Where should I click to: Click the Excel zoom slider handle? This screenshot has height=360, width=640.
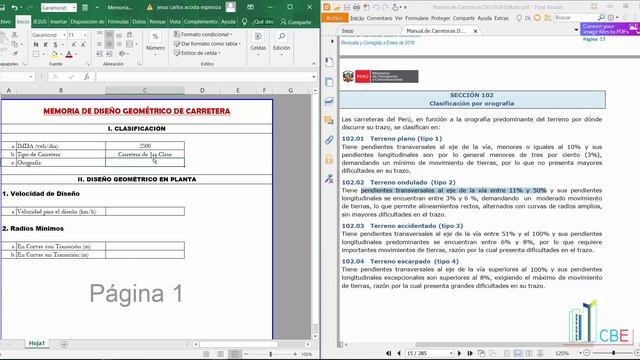[271, 354]
